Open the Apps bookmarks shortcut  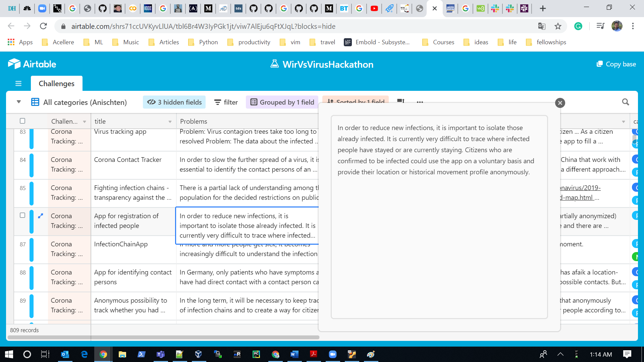[20, 42]
